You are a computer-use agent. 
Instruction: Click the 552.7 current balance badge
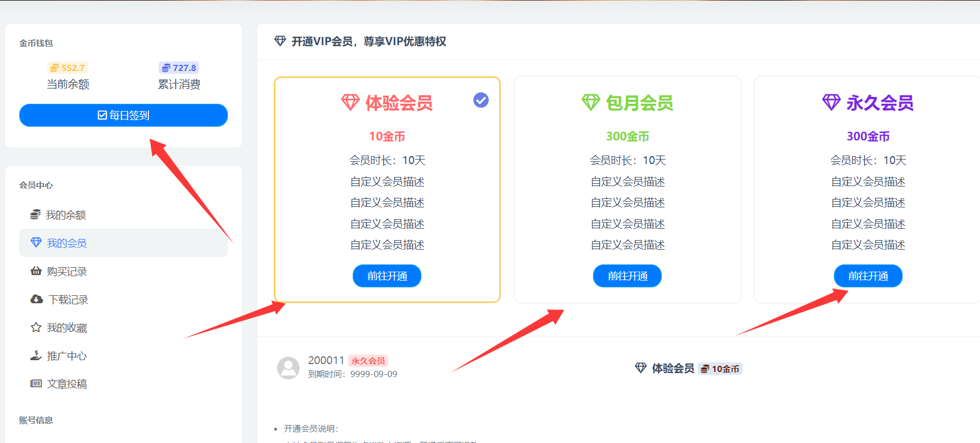coord(68,68)
